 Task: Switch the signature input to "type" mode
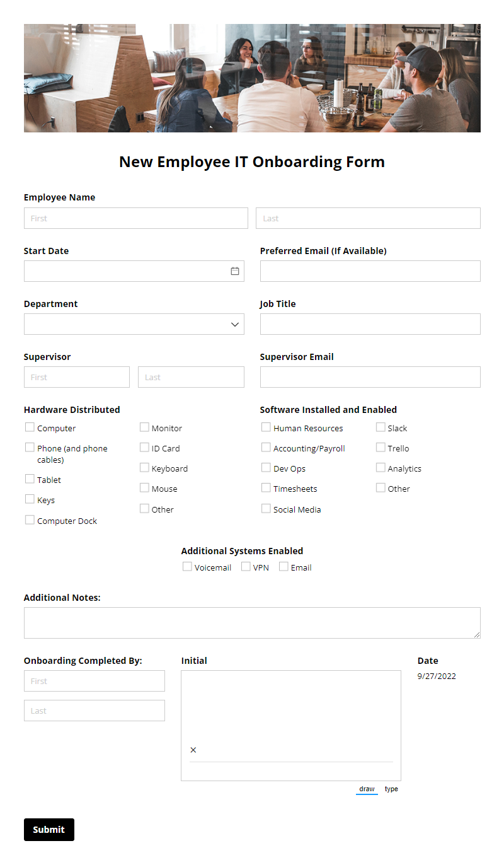tap(391, 789)
